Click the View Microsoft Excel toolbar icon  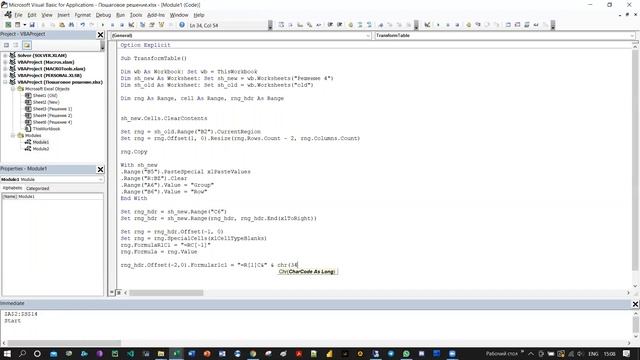tap(8, 25)
